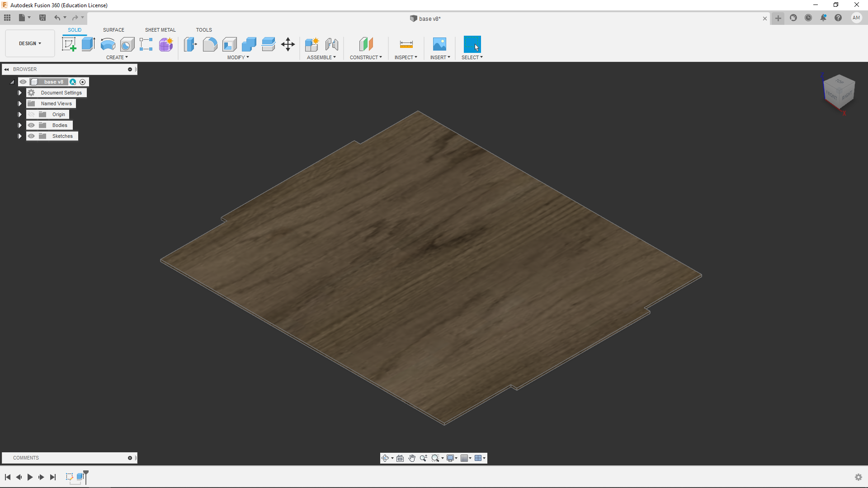Open the ASSEMBLE menu label
Viewport: 868px width, 488px height.
coord(321,57)
